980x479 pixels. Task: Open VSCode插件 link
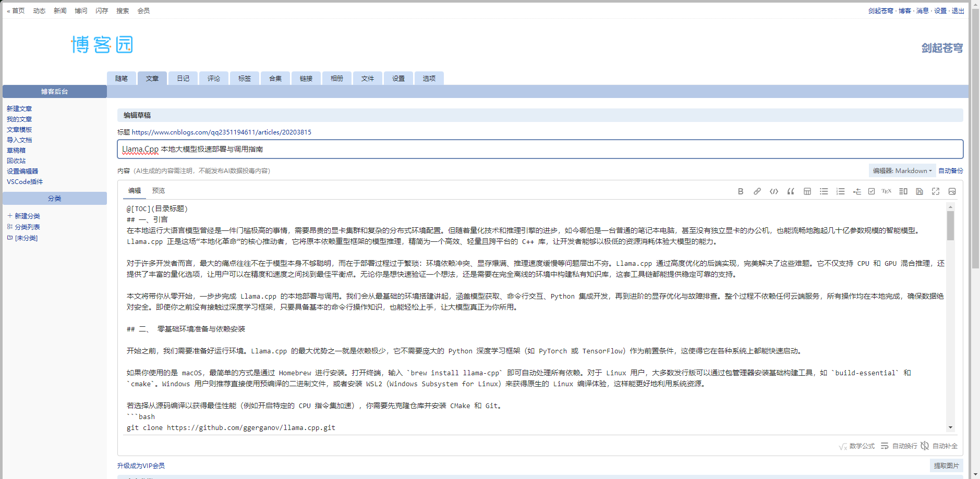point(25,181)
